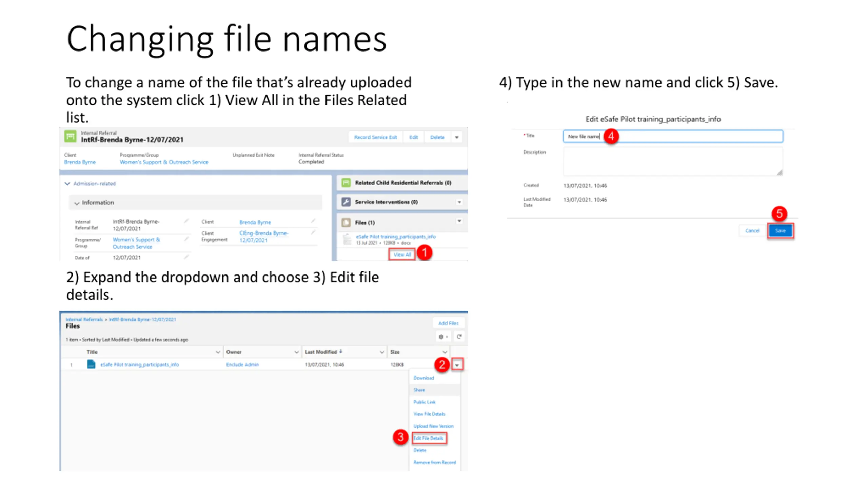
Task: Click the 'Completed' referral status value
Action: [311, 162]
